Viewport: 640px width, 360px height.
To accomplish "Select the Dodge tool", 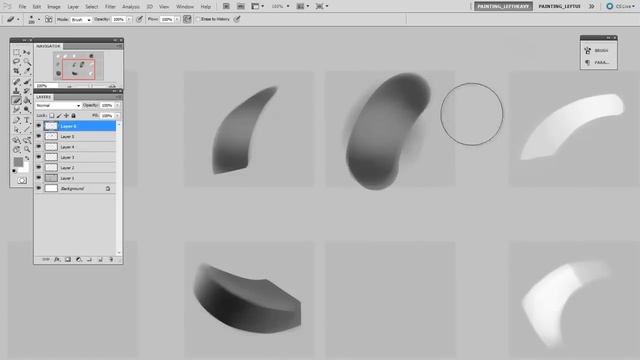I will tap(27, 109).
